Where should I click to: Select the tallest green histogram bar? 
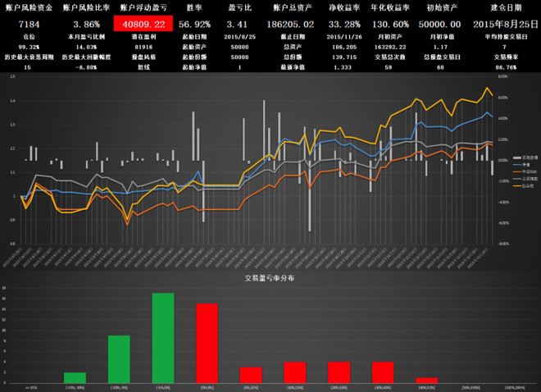163,338
